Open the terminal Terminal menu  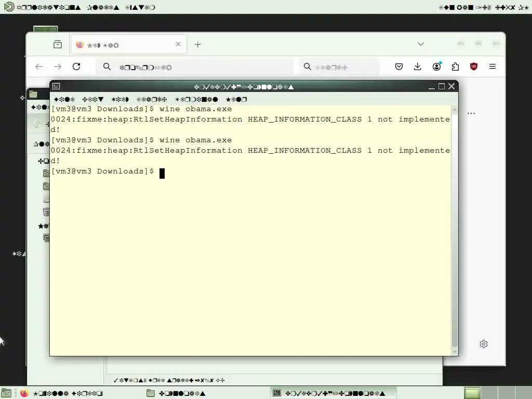pos(196,99)
